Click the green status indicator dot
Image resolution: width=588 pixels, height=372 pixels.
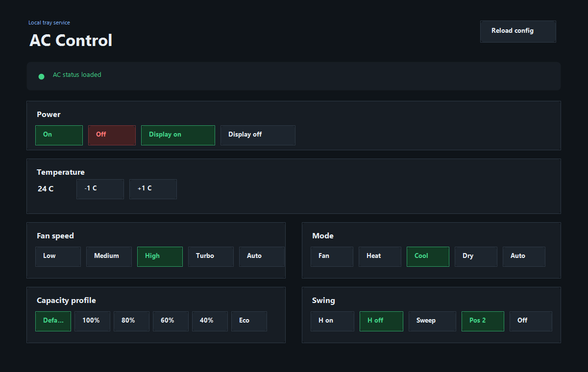tap(42, 76)
